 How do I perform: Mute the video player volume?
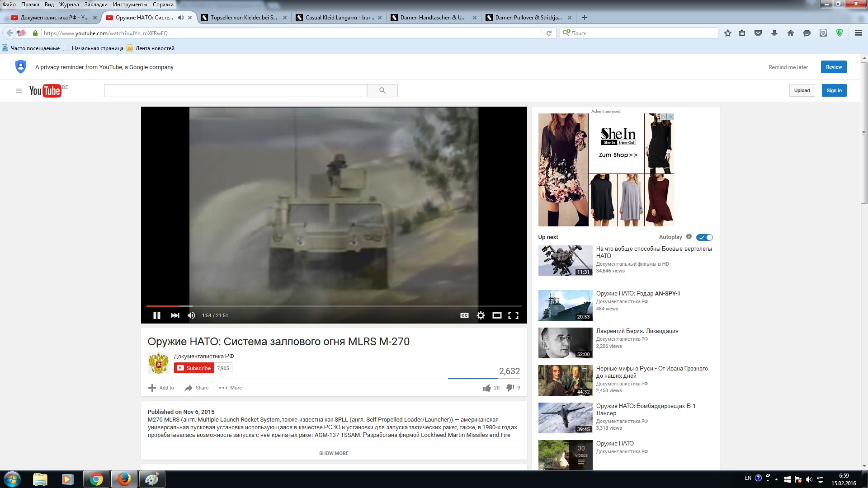coord(191,315)
